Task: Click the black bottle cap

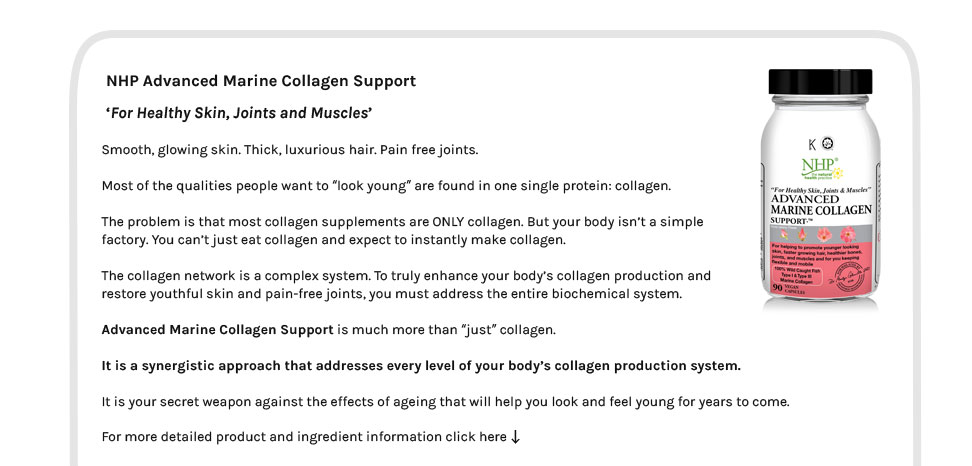Action: [x=820, y=82]
